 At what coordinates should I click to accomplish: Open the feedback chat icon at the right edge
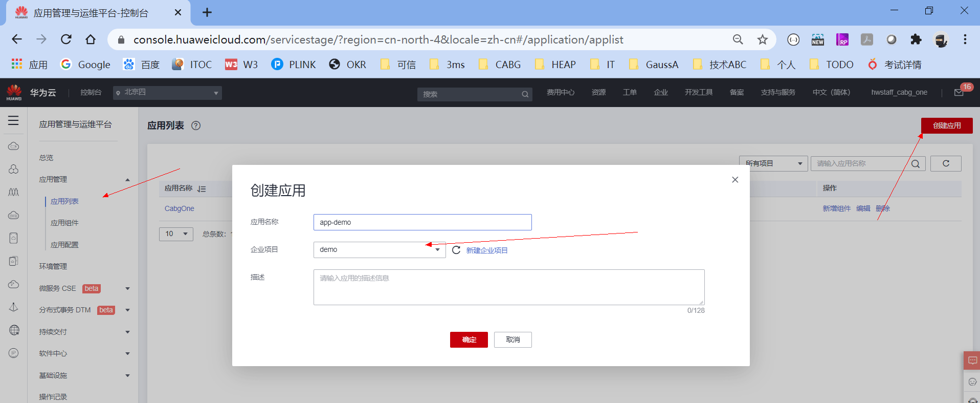(x=972, y=360)
